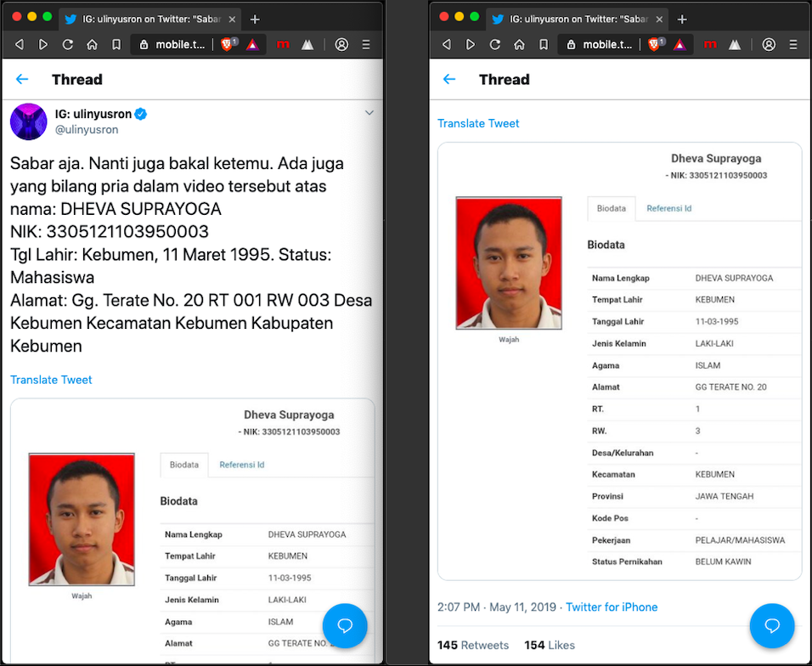Image resolution: width=812 pixels, height=666 pixels.
Task: Open bookmarks via the bookmark icon
Action: pos(115,44)
